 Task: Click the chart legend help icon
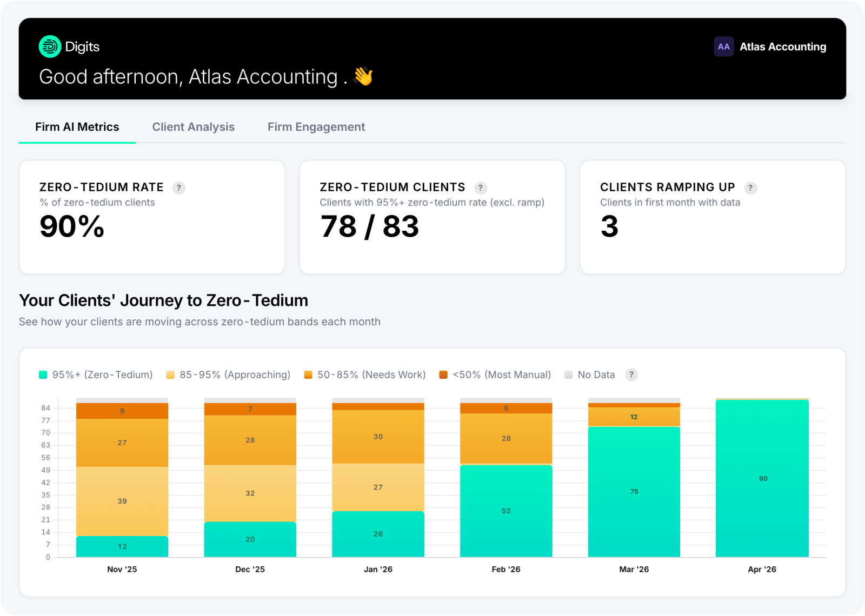coord(631,374)
